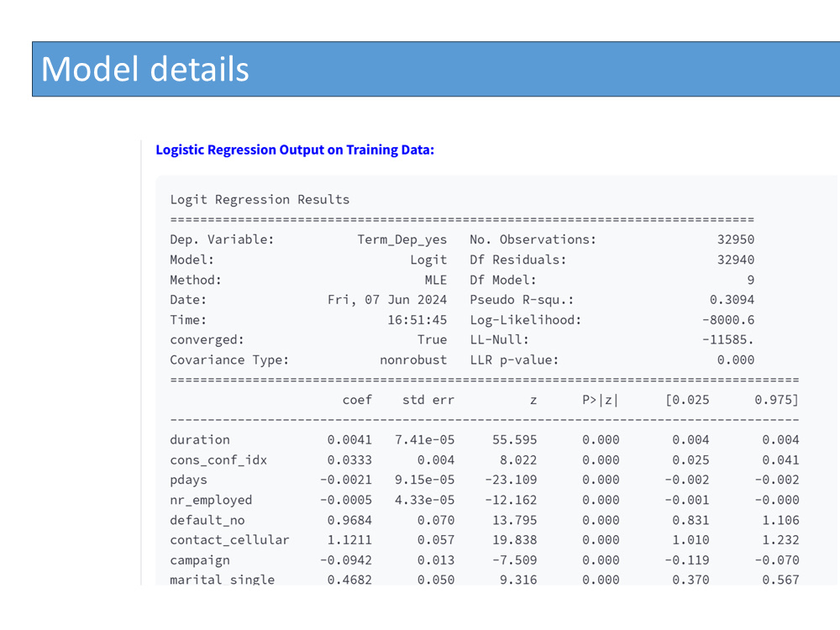Click the 'Df Model:' label
840x630 pixels.
click(x=503, y=280)
